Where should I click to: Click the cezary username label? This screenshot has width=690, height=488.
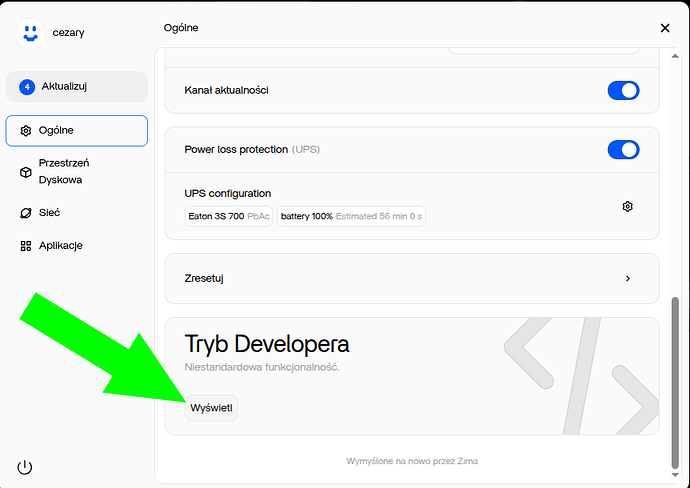(68, 33)
